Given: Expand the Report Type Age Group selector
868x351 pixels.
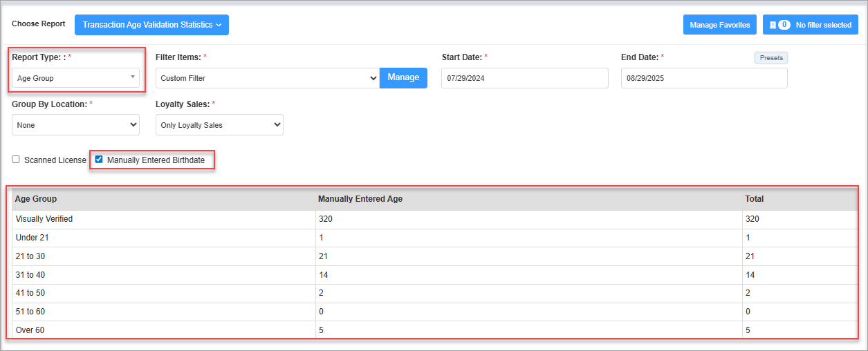Looking at the screenshot, I should point(76,78).
